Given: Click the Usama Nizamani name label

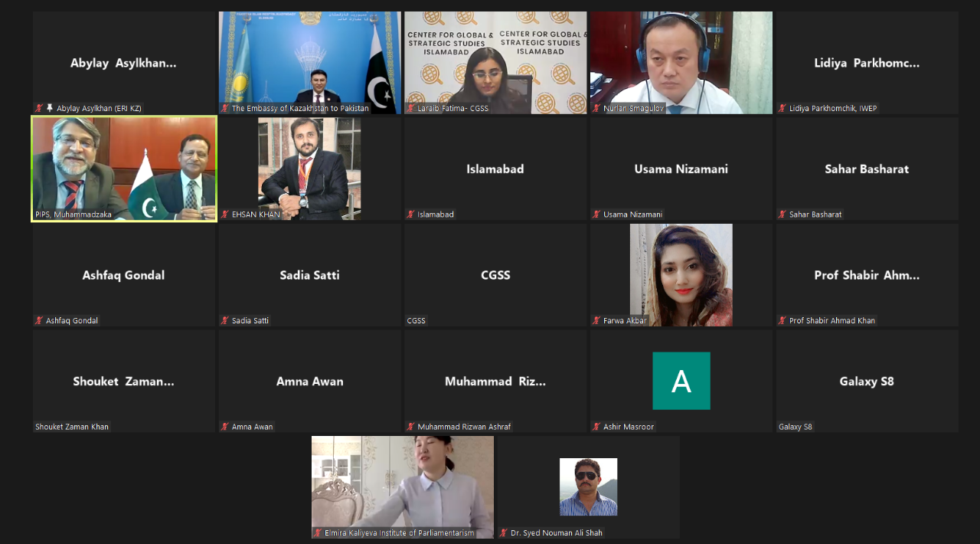Looking at the screenshot, I should (x=632, y=215).
